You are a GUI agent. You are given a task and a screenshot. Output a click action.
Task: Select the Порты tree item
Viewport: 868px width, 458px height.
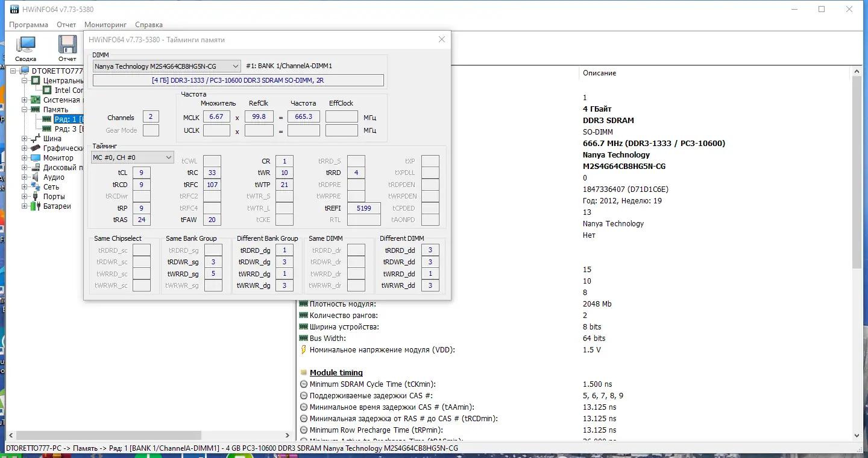(x=54, y=197)
